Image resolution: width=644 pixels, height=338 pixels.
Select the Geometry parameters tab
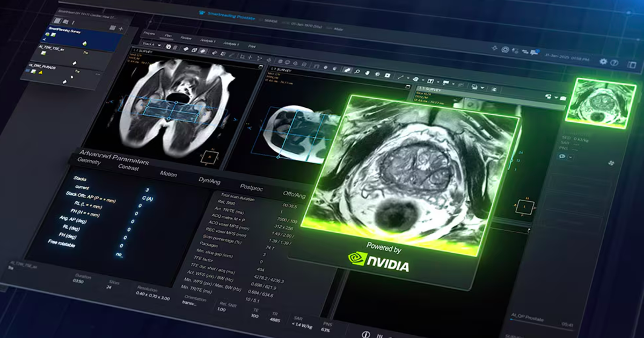(x=89, y=161)
